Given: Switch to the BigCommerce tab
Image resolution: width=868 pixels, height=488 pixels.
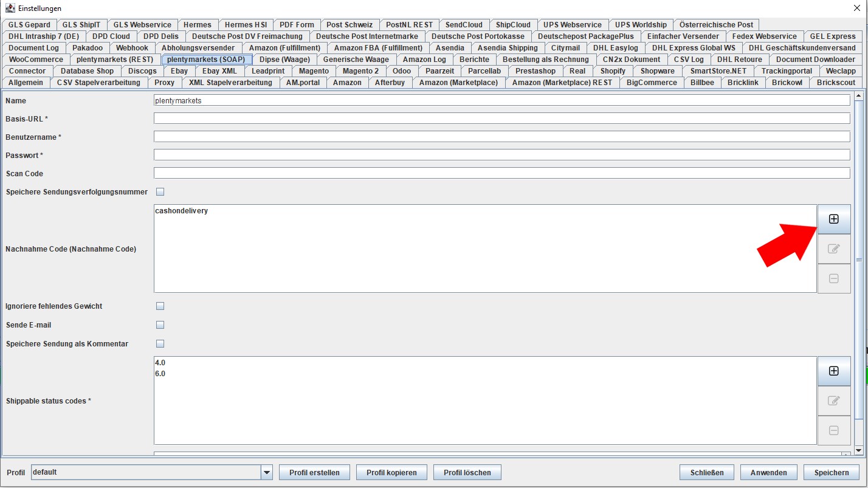Looking at the screenshot, I should pyautogui.click(x=652, y=83).
